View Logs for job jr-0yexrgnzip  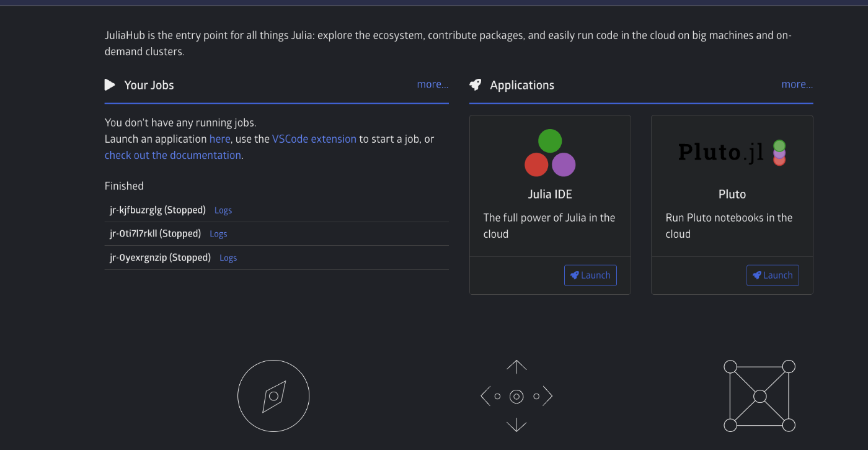pyautogui.click(x=228, y=258)
